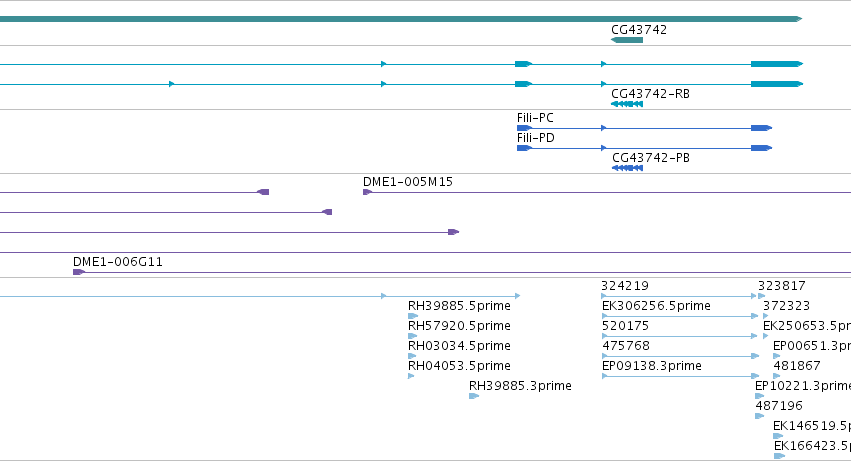
Task: Select the CG43742-RB transcript arrow glyph
Action: pos(627,104)
